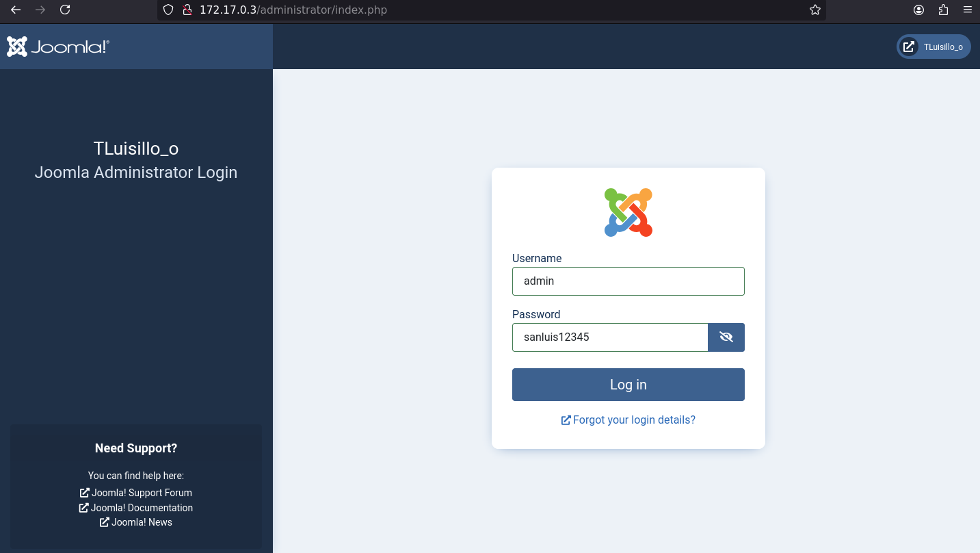The height and width of the screenshot is (553, 980).
Task: Open browser account profile icon
Action: point(919,10)
